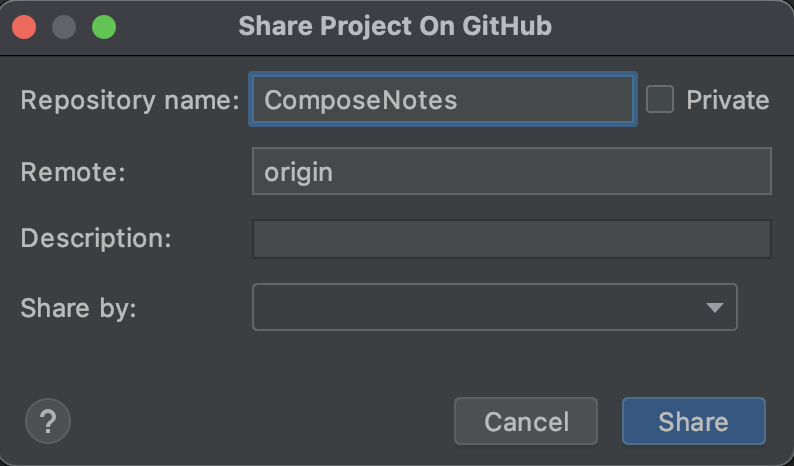Click the gray minimize window button

click(64, 27)
